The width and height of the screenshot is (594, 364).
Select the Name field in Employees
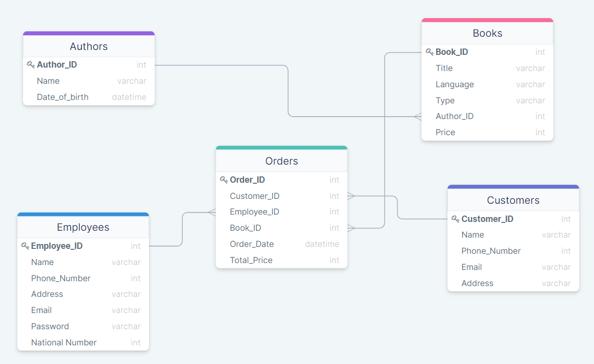[83, 262]
